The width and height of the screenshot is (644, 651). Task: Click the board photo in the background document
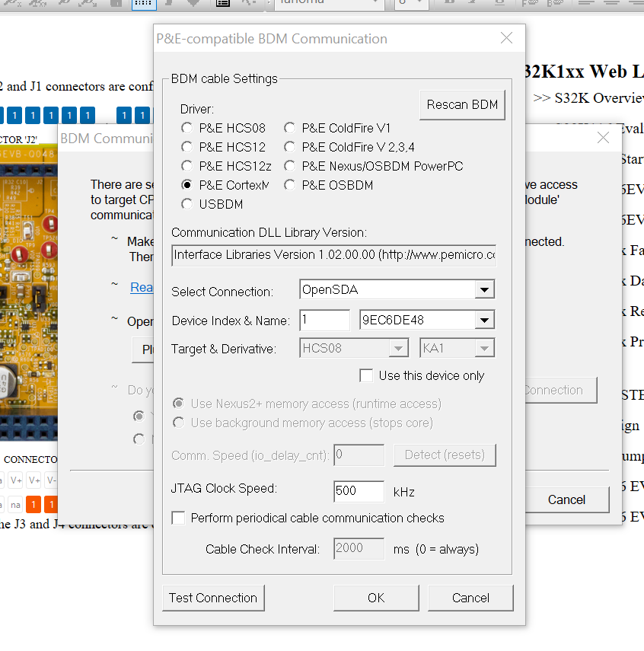29,292
